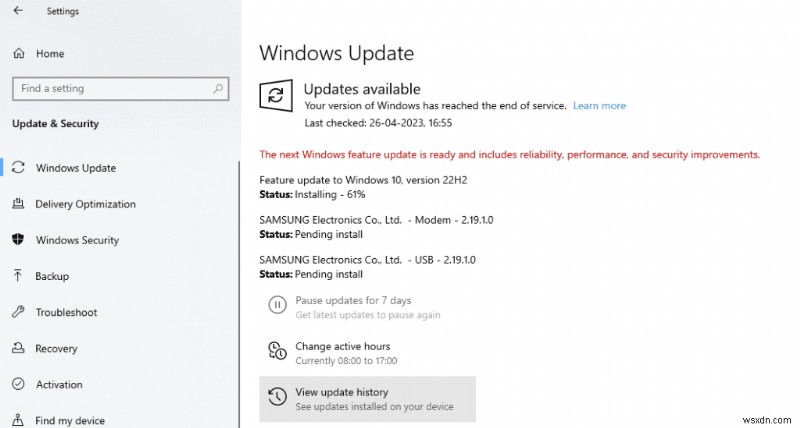Go to Windows Security section
800x428 pixels.
[77, 240]
